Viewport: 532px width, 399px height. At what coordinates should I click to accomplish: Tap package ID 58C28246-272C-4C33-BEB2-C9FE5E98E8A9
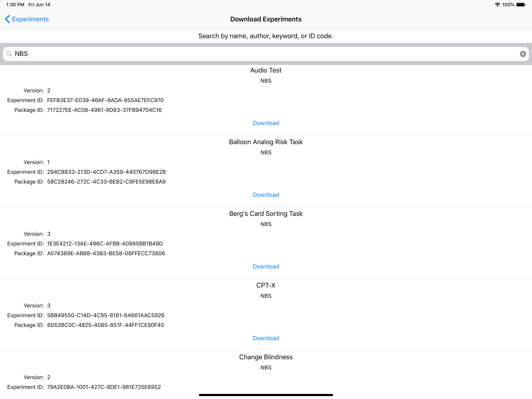(x=106, y=182)
